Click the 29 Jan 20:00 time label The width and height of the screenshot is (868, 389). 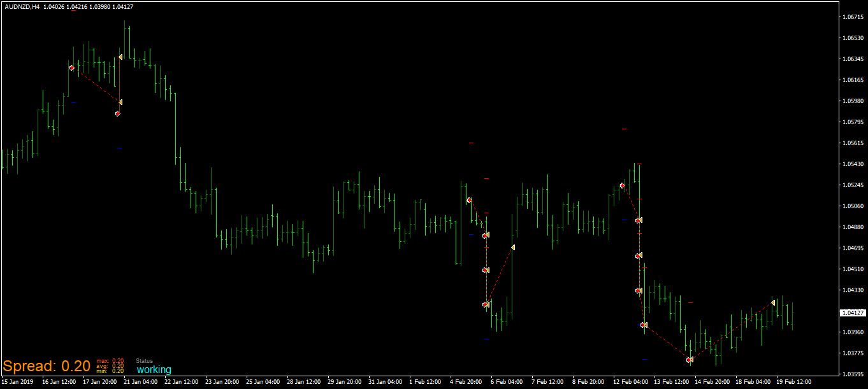pos(345,382)
